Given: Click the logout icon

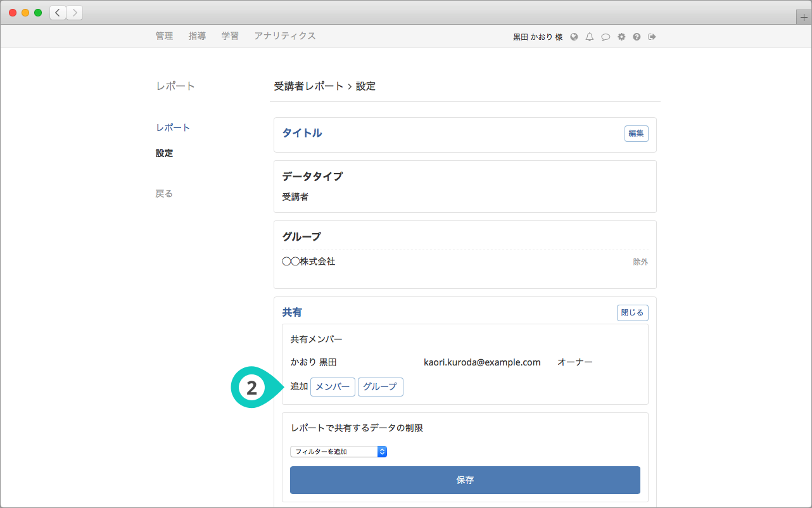Looking at the screenshot, I should tap(652, 37).
